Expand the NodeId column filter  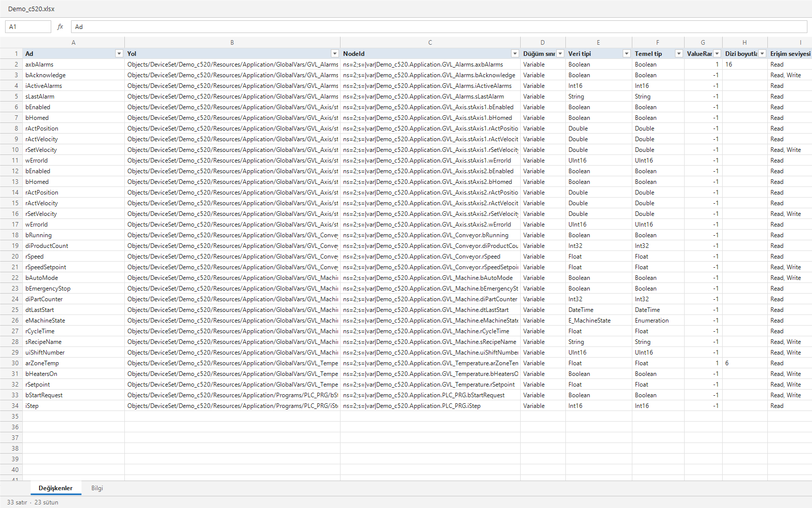515,54
